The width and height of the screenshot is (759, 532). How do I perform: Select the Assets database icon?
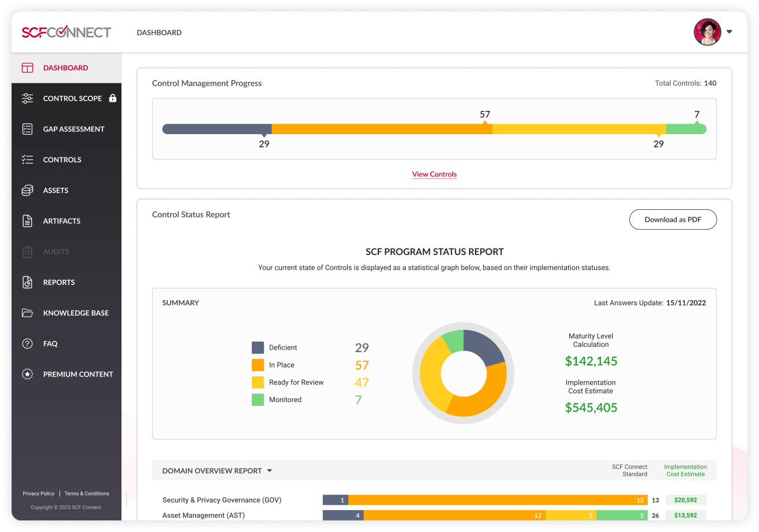(27, 190)
